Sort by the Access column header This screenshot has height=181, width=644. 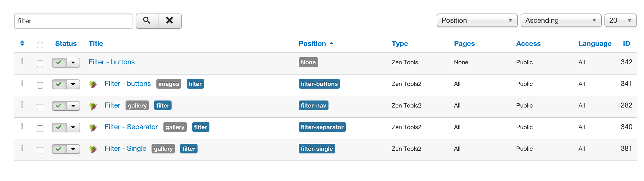(x=528, y=43)
